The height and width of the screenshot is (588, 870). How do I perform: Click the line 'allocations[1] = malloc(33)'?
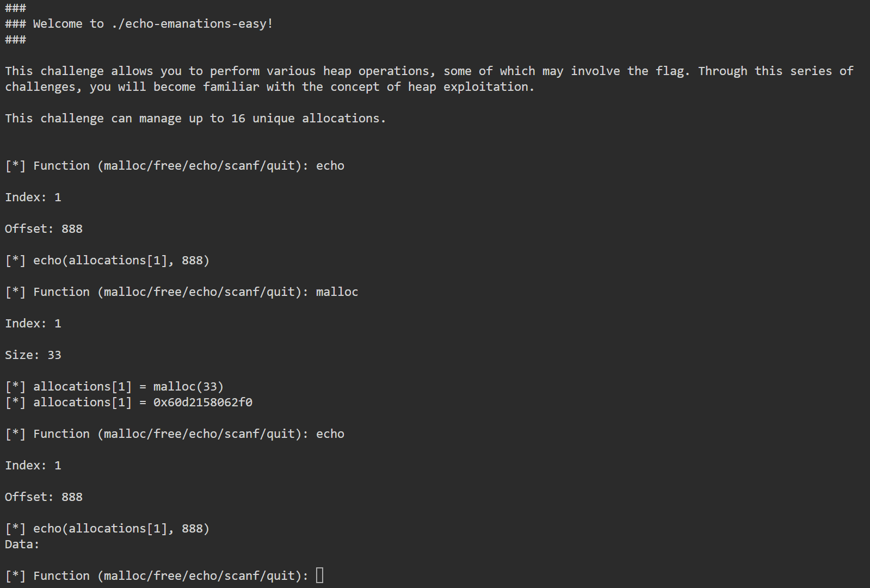[x=114, y=386]
